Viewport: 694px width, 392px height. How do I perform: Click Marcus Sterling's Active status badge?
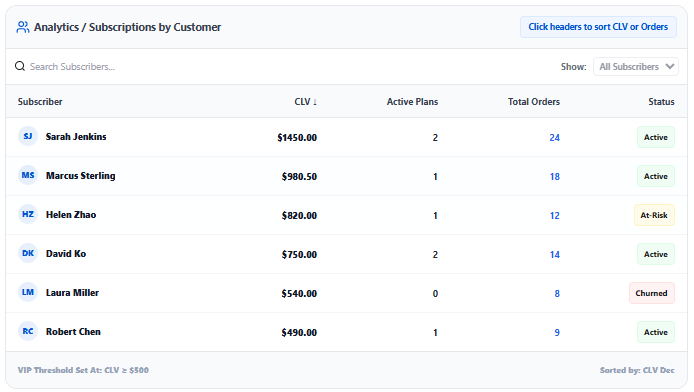click(x=655, y=176)
